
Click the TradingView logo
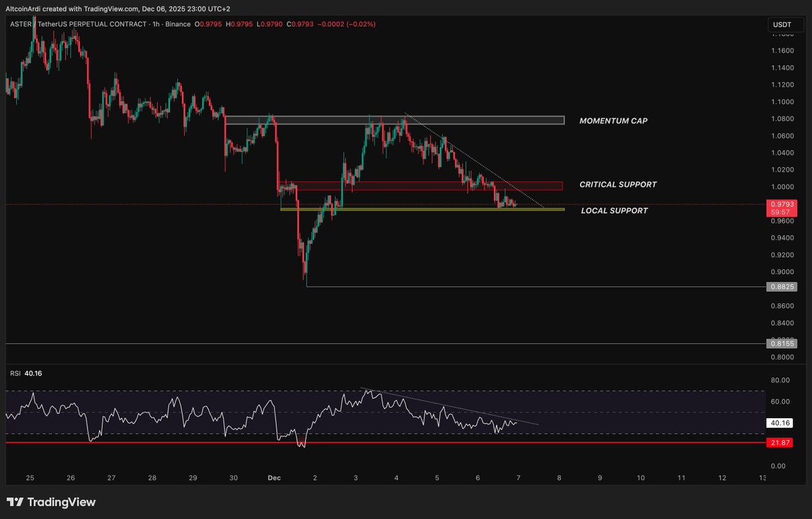51,502
